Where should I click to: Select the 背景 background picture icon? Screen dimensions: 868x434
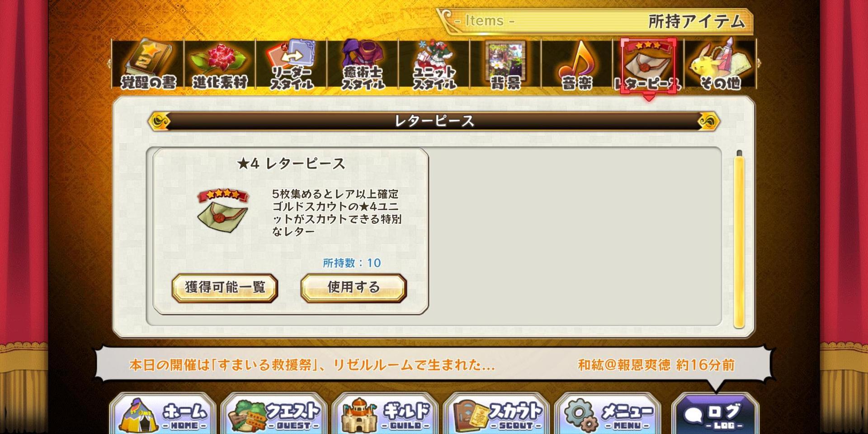point(505,64)
